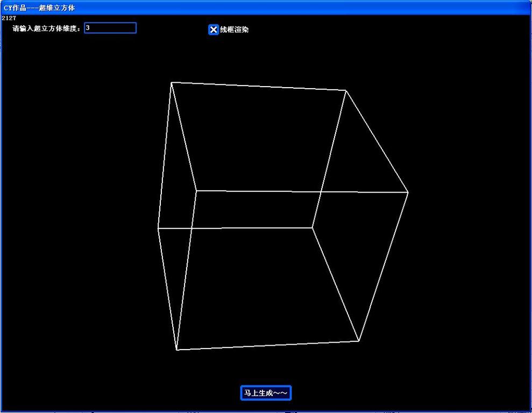The width and height of the screenshot is (532, 413).
Task: Click the 马上生成~~ generate button
Action: pyautogui.click(x=266, y=393)
